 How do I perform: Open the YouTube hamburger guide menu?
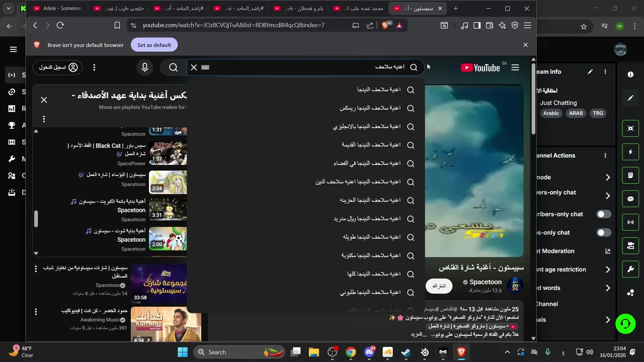[x=515, y=67]
